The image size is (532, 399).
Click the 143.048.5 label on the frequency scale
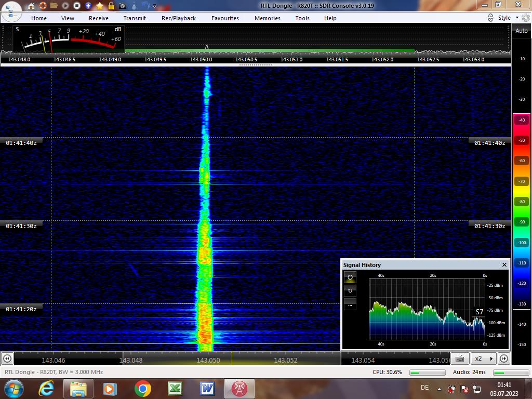[64, 59]
